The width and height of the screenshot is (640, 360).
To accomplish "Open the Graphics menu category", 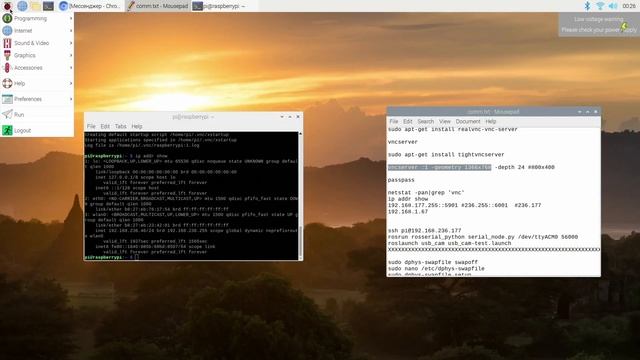I will 37,55.
